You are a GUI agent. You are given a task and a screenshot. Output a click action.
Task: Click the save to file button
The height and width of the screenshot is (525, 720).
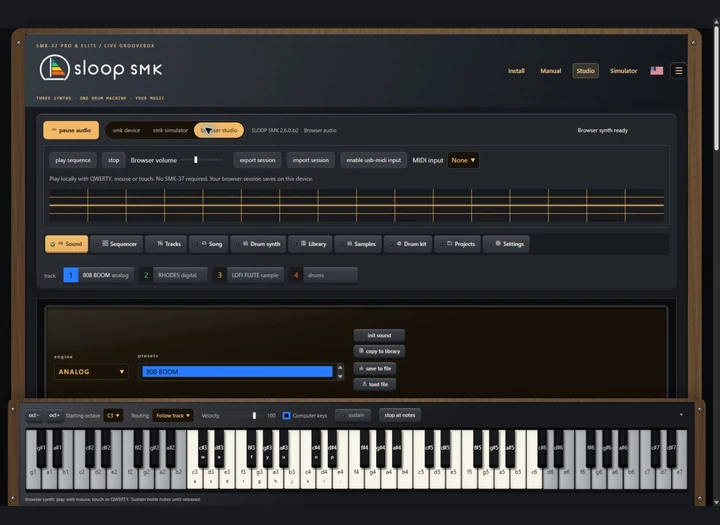point(375,368)
